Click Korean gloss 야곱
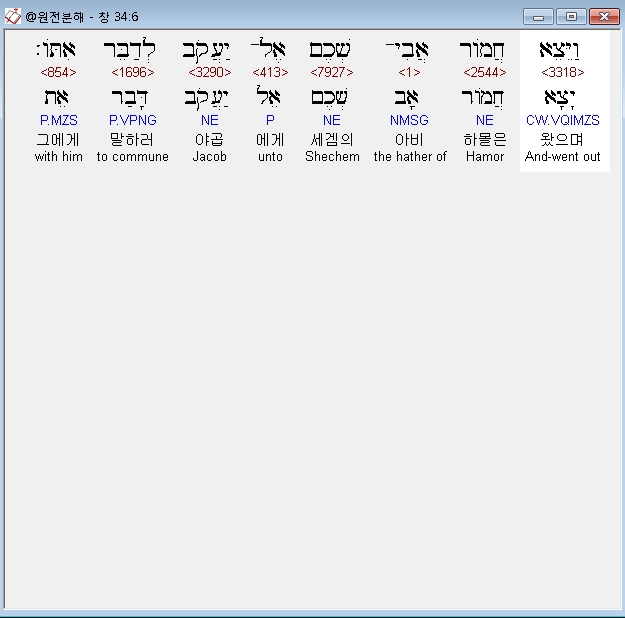625x618 pixels. [x=209, y=140]
